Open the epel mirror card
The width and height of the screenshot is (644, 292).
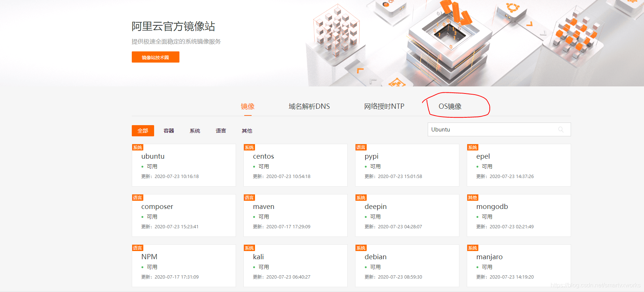coord(519,165)
